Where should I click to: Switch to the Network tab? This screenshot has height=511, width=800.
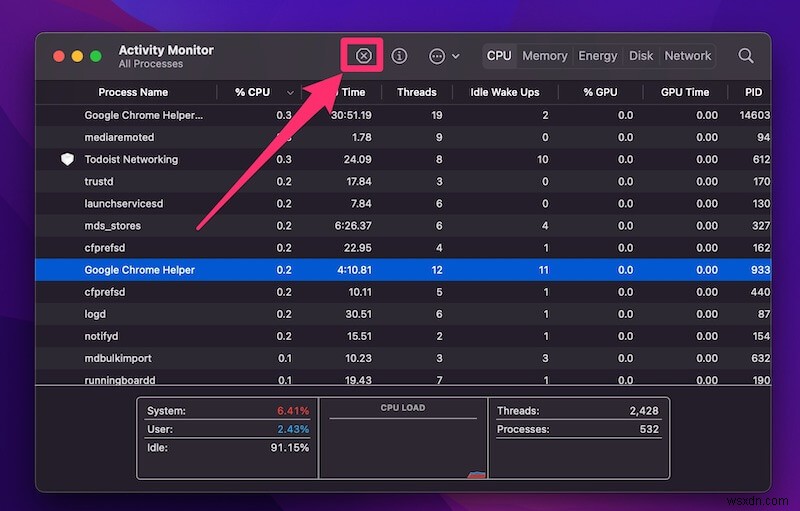(x=687, y=56)
